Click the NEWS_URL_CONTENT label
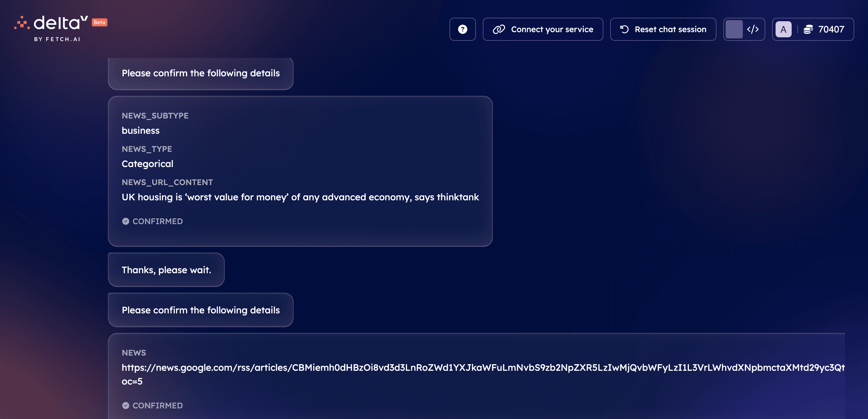Viewport: 868px width, 419px height. tap(167, 182)
